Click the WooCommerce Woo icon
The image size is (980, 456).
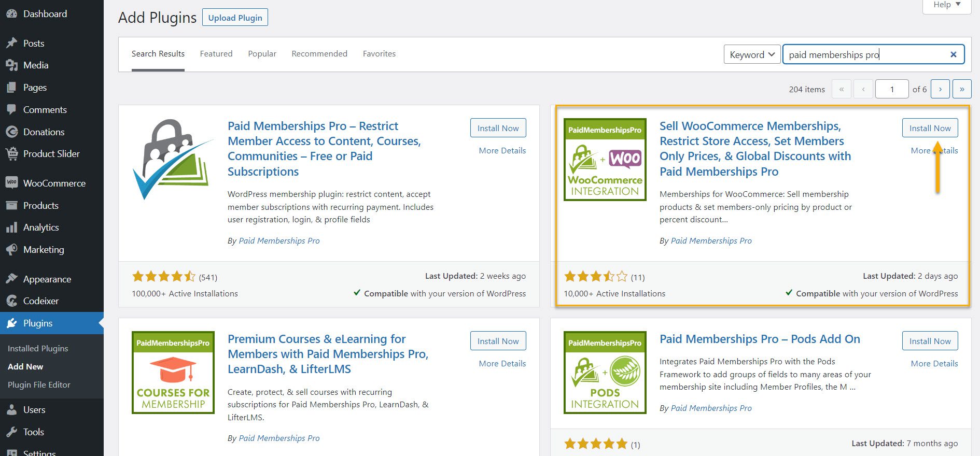tap(11, 183)
